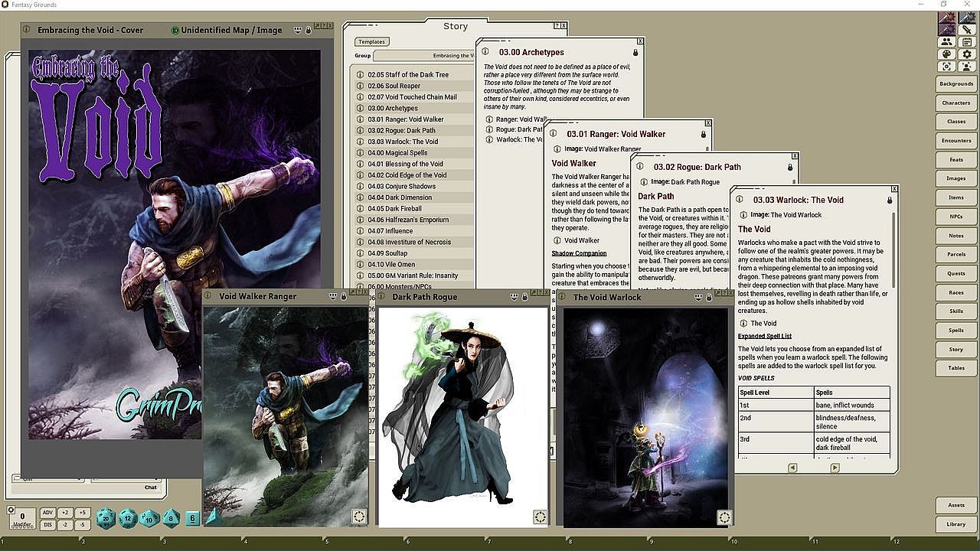Toggle the lock on 03.01 Ranger: Void Walker window
The image size is (980, 551).
click(x=704, y=134)
